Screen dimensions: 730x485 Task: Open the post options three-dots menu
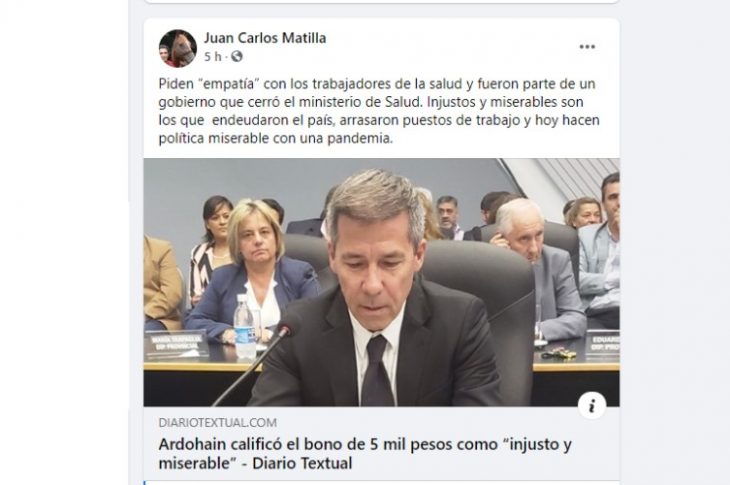[587, 47]
